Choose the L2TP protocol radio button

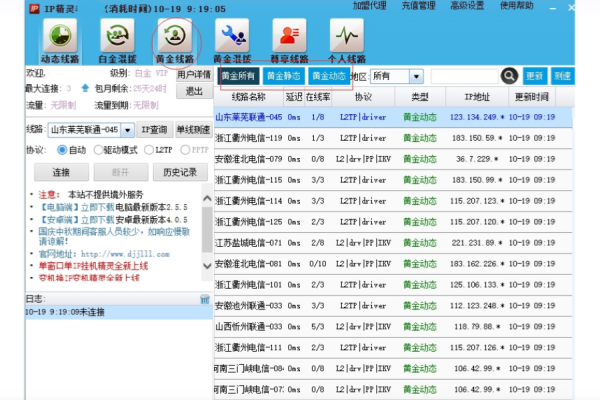tap(149, 149)
